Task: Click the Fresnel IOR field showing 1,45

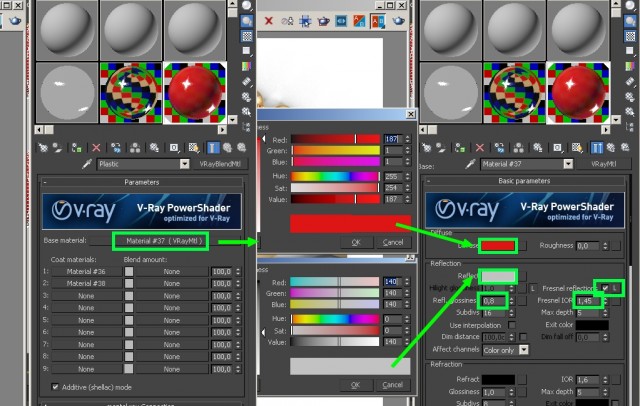Action: point(588,301)
